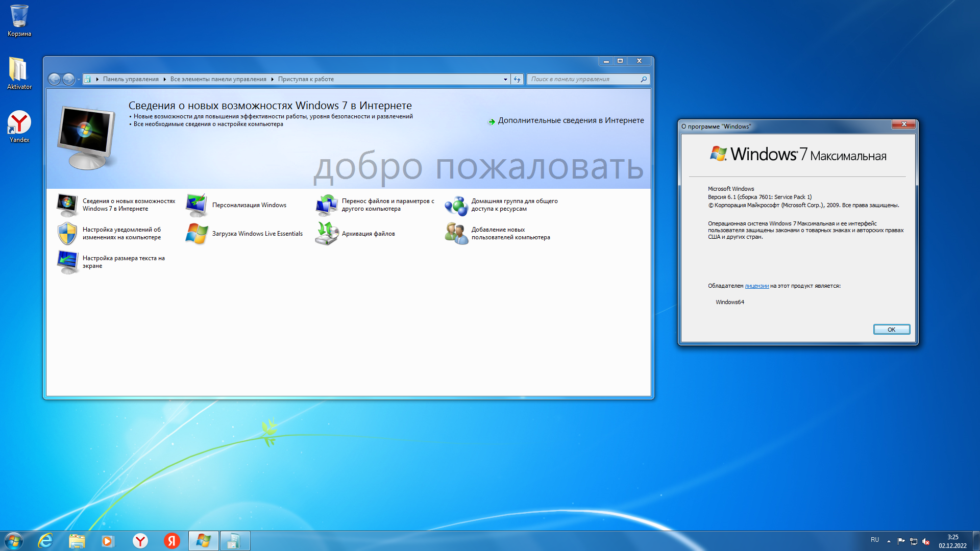The image size is (980, 551).
Task: Open Windows Live Essentials download item
Action: [257, 234]
